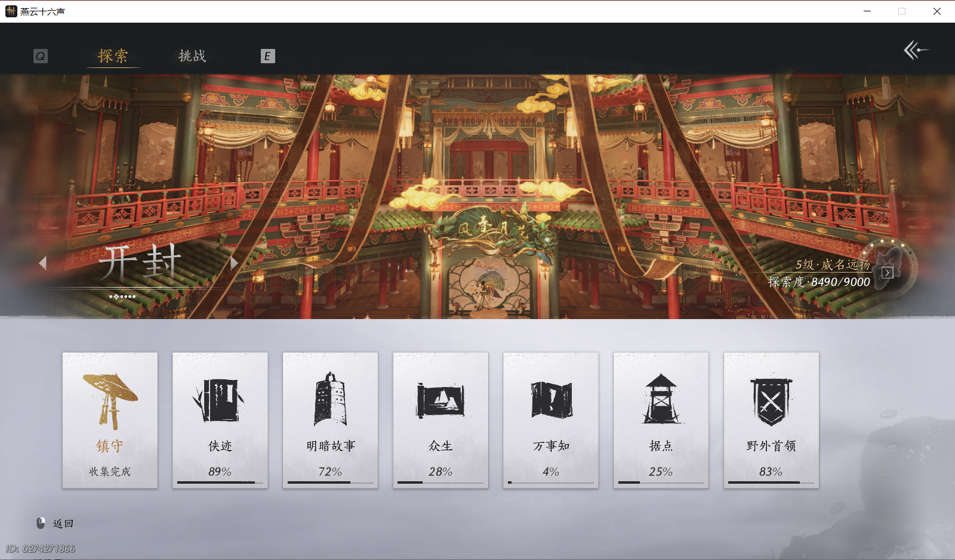Go to previous region with left arrow
This screenshot has width=955, height=560.
42,263
